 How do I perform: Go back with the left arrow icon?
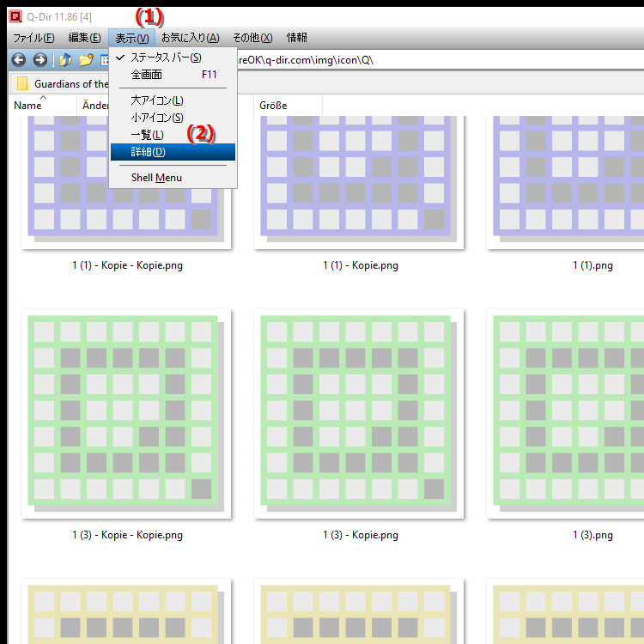coord(19,60)
